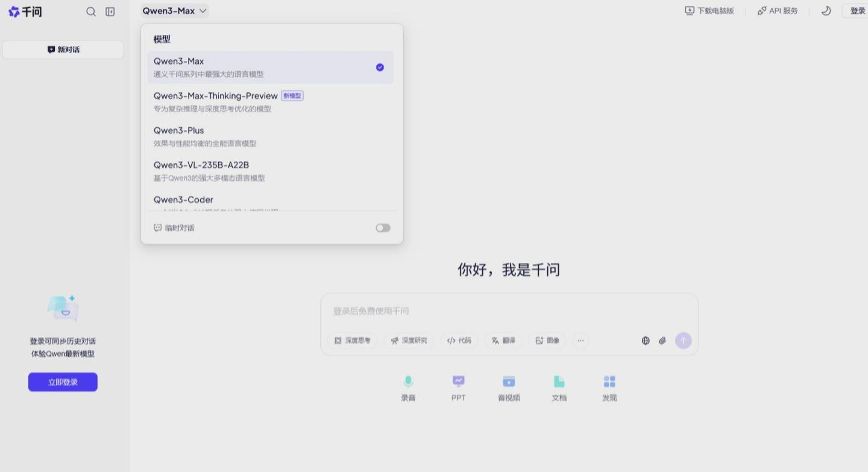The image size is (868, 472).
Task: Expand more tools via the ellipsis chip
Action: tap(580, 341)
